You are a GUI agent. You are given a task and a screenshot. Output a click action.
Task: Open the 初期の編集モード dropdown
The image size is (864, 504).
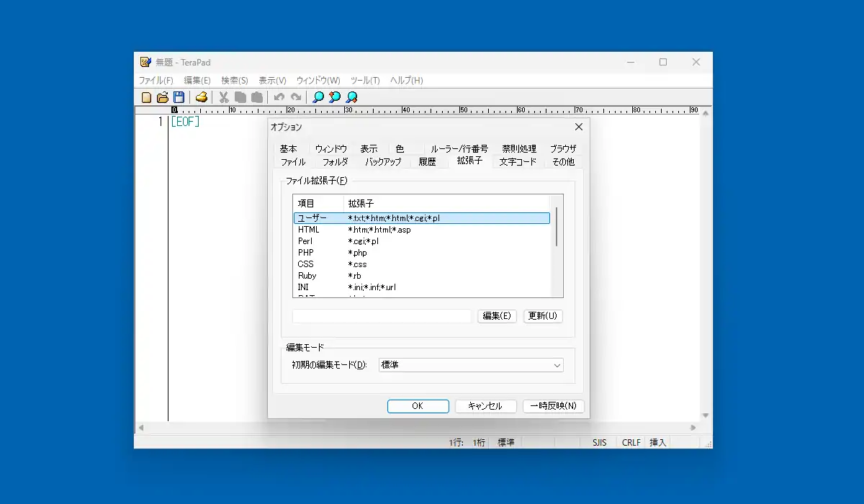(471, 365)
